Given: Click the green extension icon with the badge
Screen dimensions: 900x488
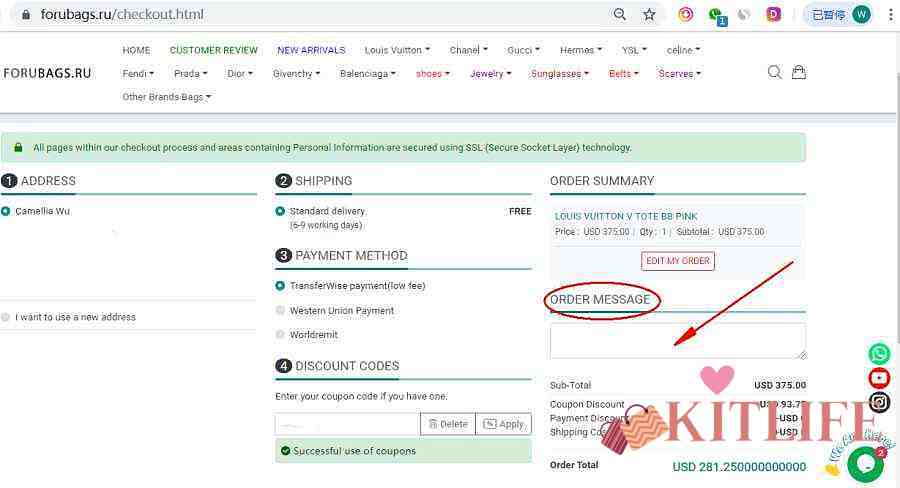Looking at the screenshot, I should (x=716, y=16).
